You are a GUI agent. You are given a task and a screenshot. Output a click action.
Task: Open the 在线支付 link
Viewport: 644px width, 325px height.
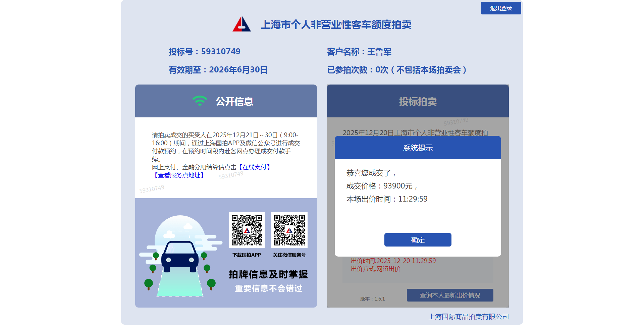click(x=255, y=167)
